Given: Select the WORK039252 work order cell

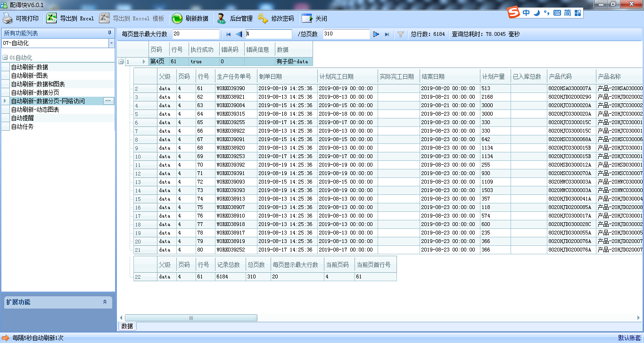Looking at the screenshot, I should click(236, 250).
